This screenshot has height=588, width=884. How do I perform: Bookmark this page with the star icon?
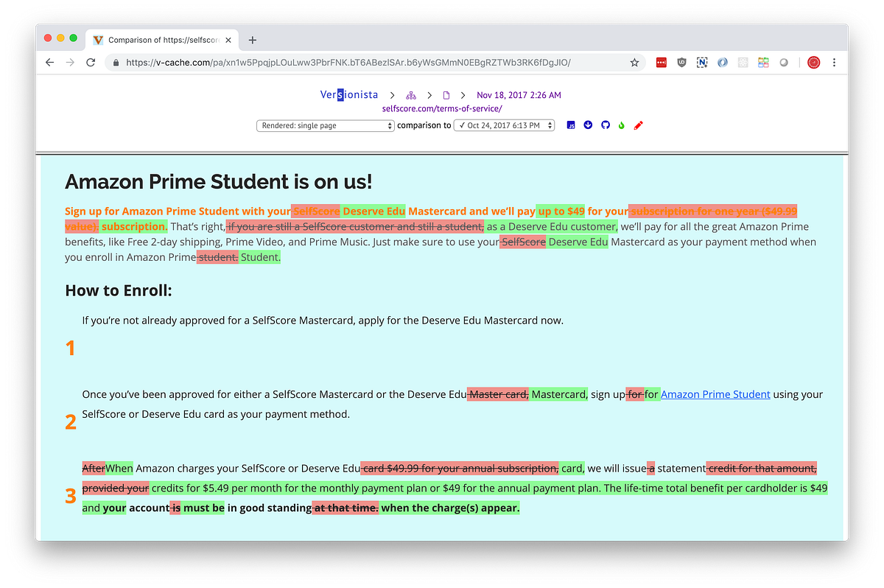point(634,63)
